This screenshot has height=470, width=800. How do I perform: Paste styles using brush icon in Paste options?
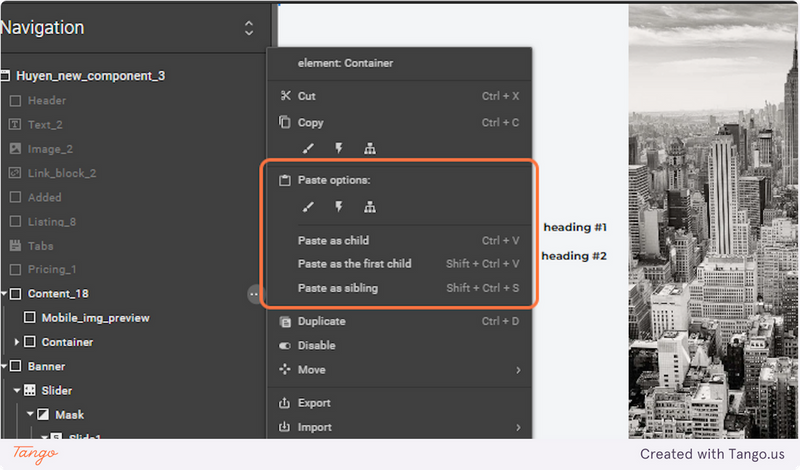tap(308, 207)
